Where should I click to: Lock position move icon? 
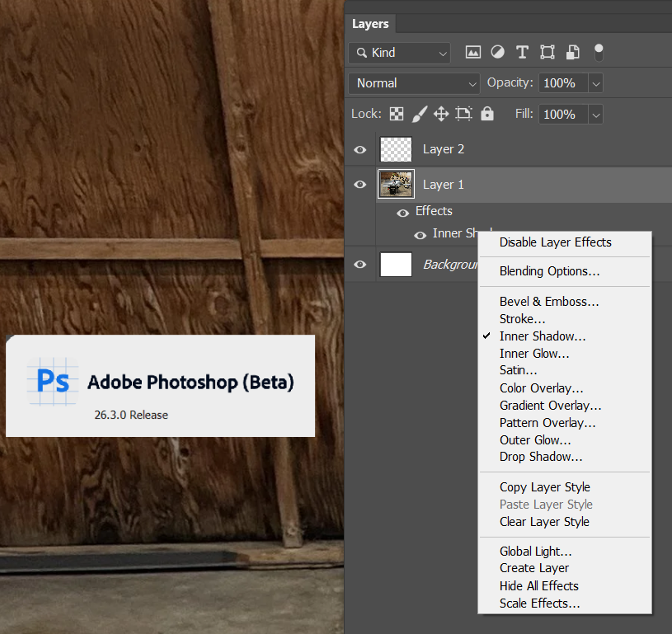[x=441, y=114]
